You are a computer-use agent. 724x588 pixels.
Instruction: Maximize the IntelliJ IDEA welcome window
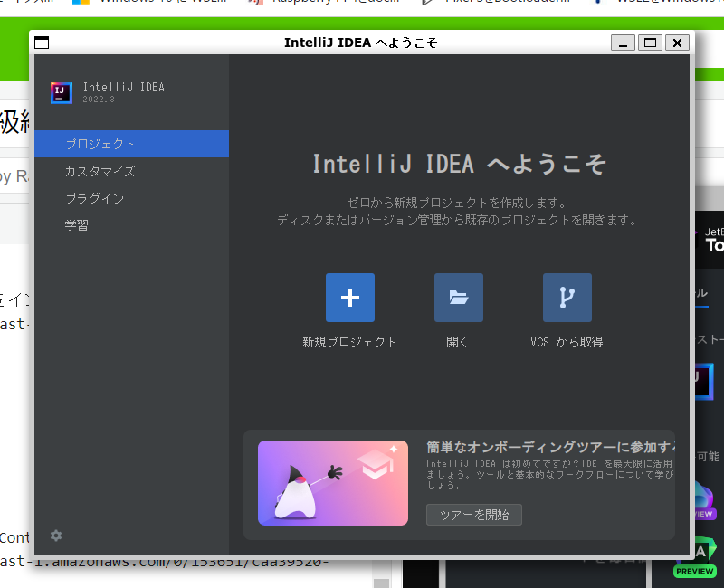[x=650, y=43]
